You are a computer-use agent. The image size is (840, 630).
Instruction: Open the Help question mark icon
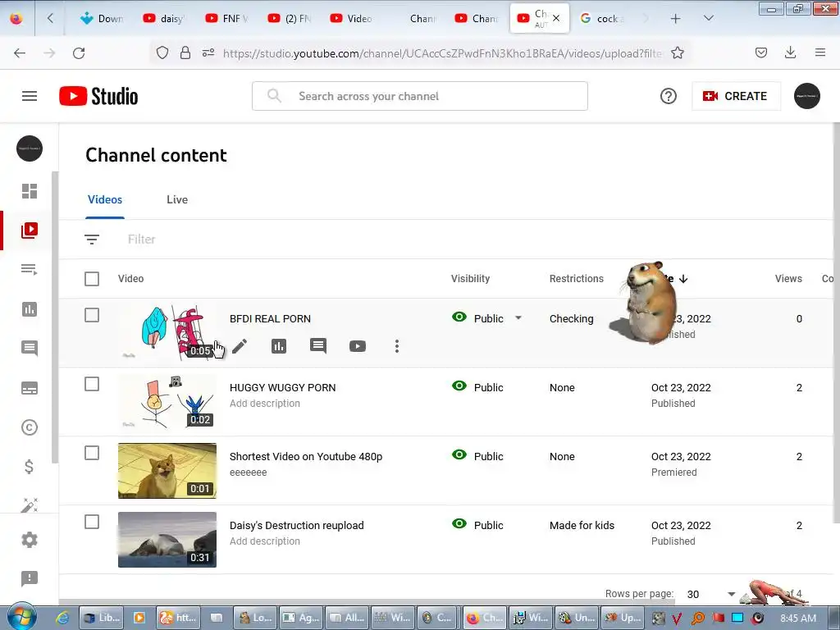coord(668,97)
